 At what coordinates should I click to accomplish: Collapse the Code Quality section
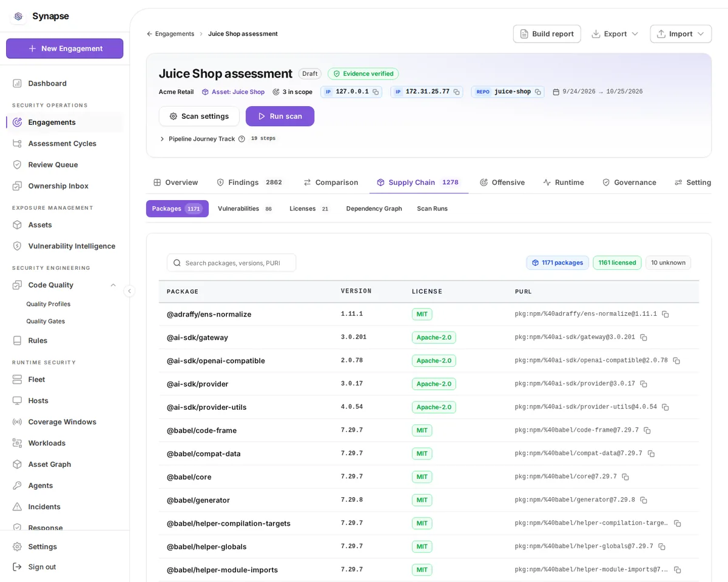click(x=113, y=285)
